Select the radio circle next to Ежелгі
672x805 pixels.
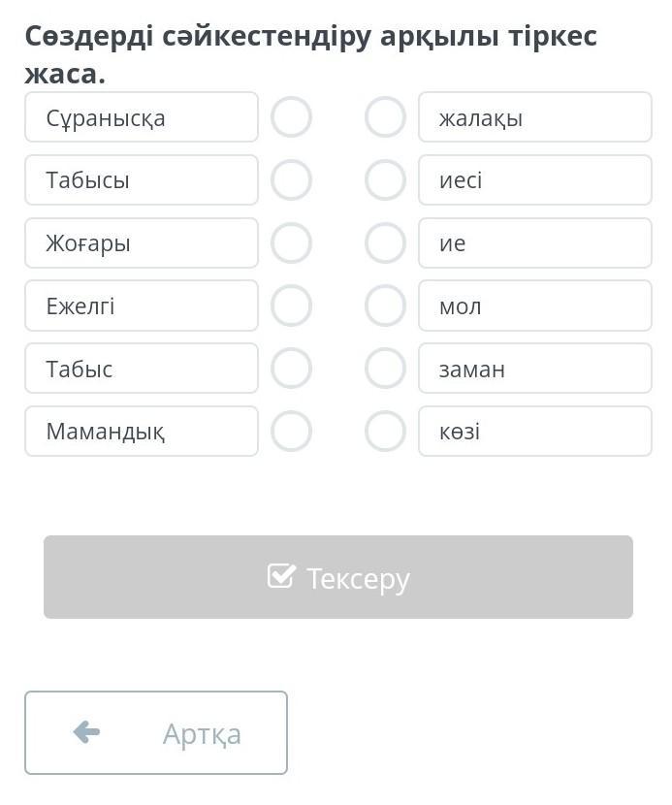click(291, 306)
